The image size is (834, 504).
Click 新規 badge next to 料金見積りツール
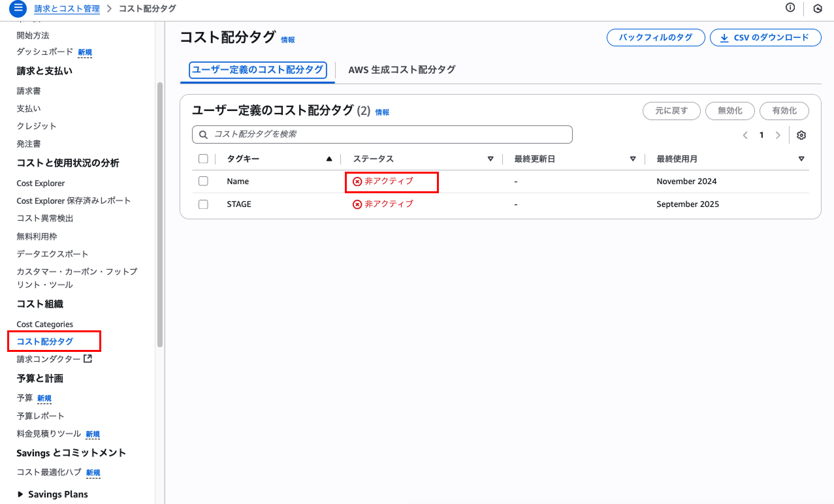tap(93, 434)
